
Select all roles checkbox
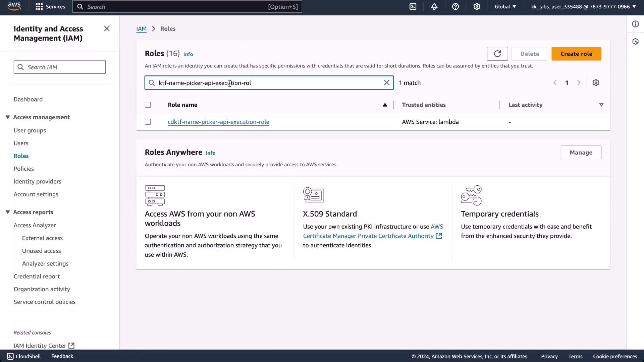148,105
